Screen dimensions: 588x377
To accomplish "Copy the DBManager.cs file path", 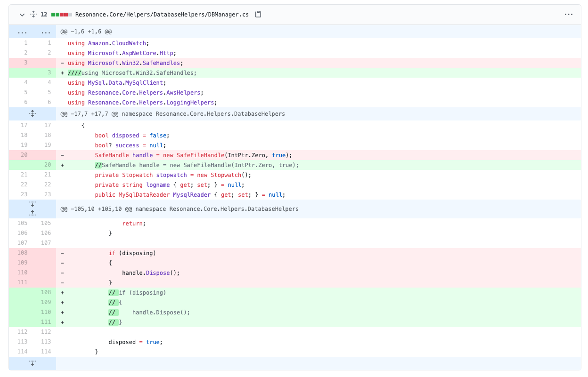I will point(258,15).
